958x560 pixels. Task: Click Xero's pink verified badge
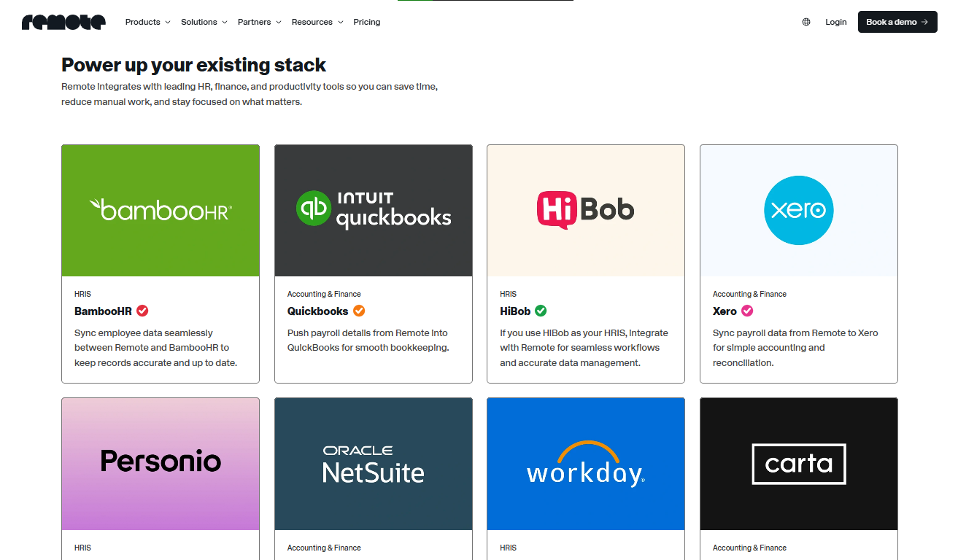(747, 311)
